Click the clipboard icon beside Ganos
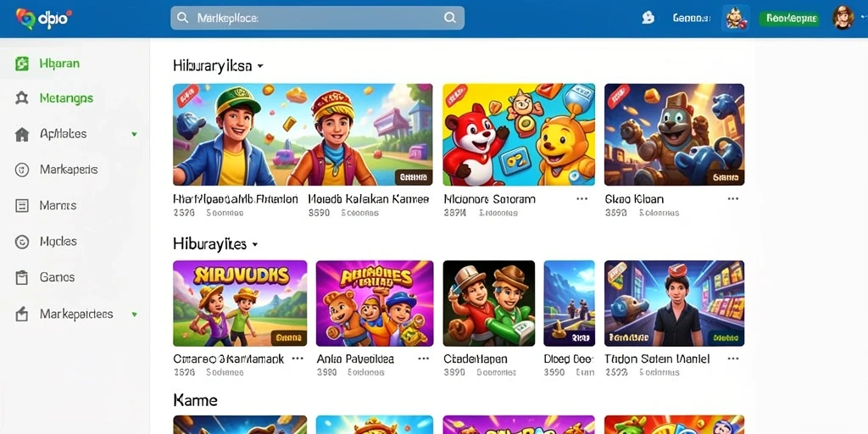 point(21,277)
